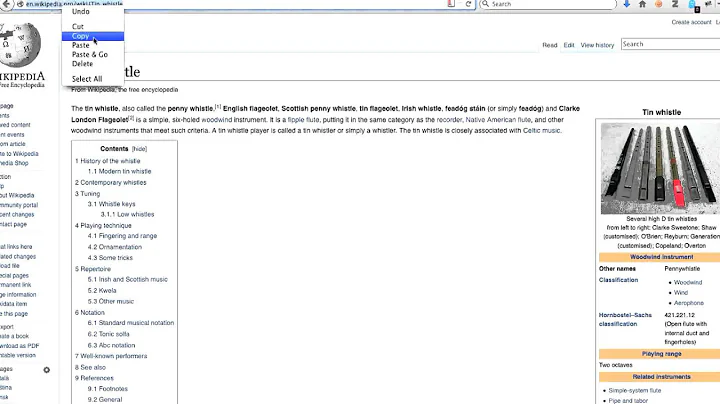Click the reader bookmark icon in address bar

click(451, 4)
